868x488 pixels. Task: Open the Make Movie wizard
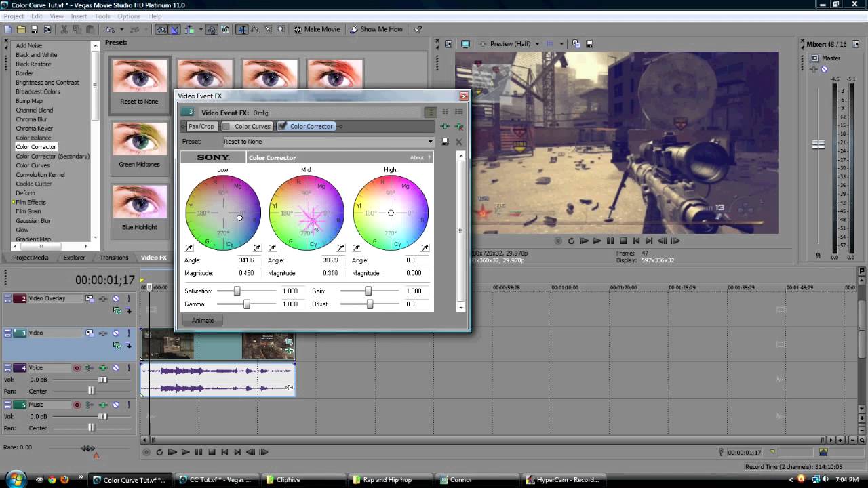[x=317, y=29]
